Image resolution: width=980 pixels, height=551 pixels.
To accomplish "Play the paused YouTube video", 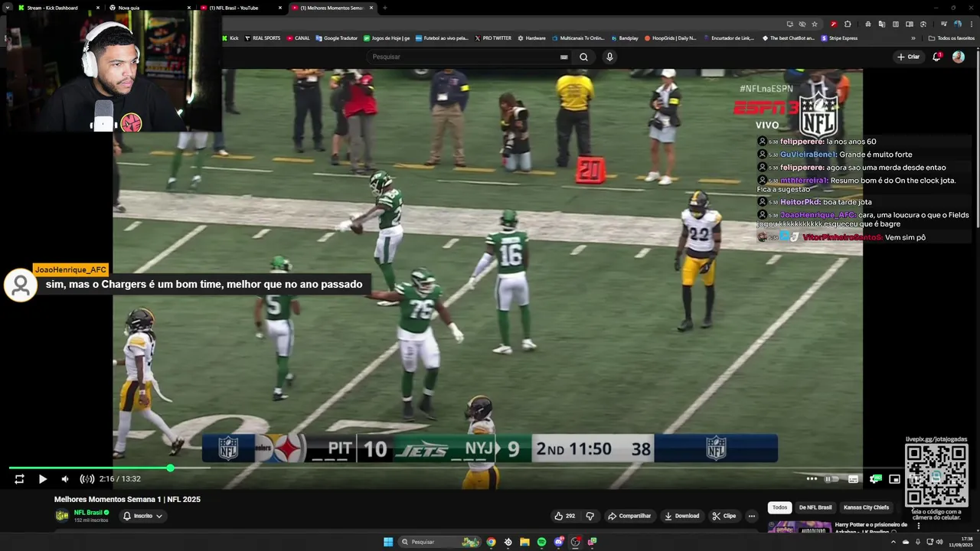I will point(43,479).
